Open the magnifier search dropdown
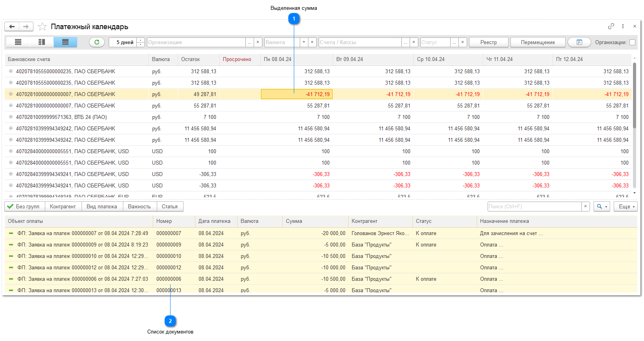Screen dimensions: 644x341 [602, 206]
